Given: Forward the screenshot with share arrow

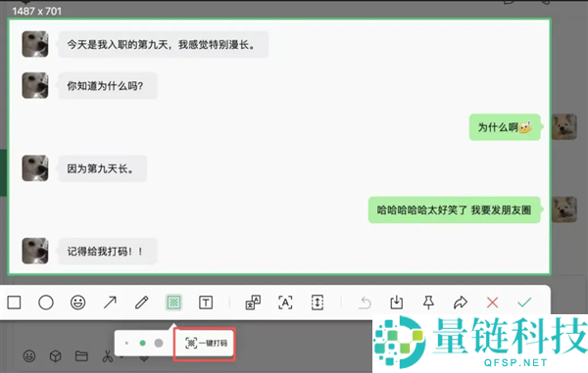Looking at the screenshot, I should coord(461,303).
